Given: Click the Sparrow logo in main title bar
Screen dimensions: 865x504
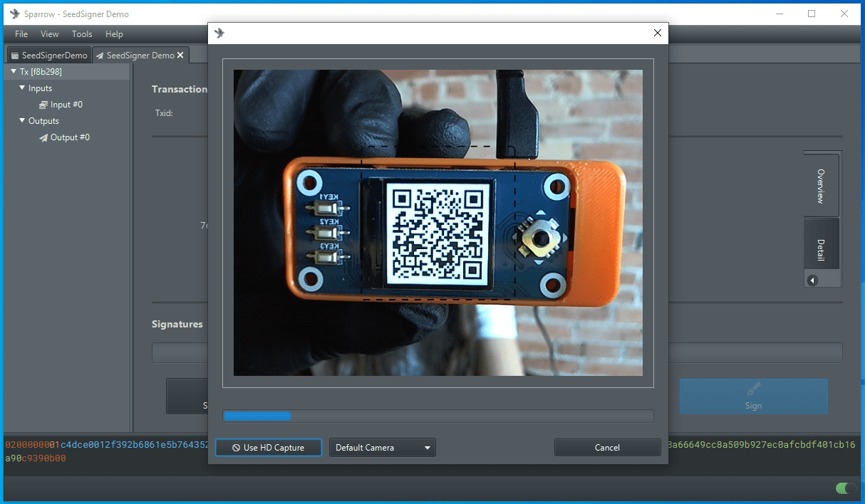Looking at the screenshot, I should tap(14, 14).
